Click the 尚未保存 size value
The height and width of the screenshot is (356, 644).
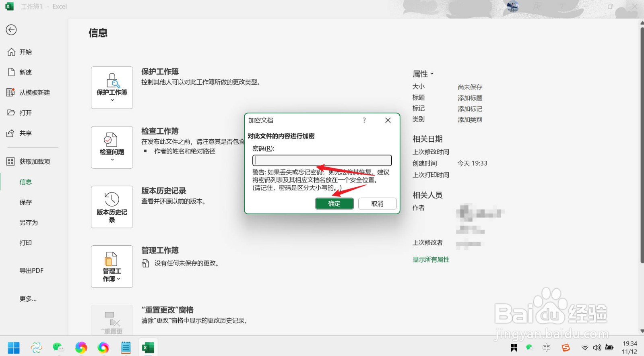pyautogui.click(x=470, y=87)
